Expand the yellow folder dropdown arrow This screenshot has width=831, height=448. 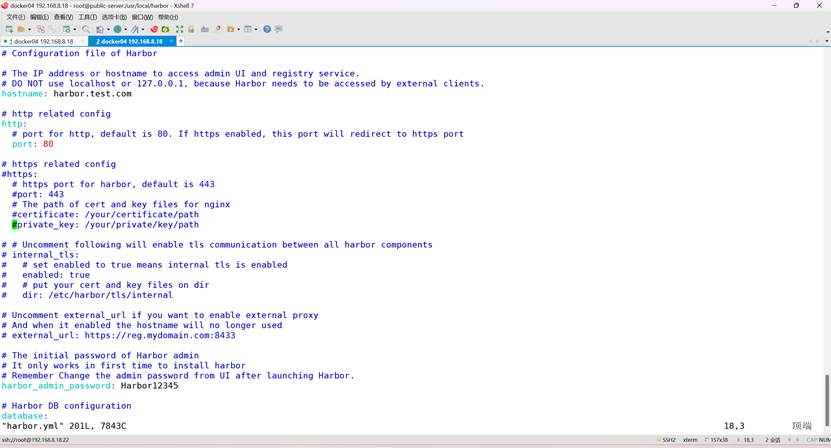[238, 29]
